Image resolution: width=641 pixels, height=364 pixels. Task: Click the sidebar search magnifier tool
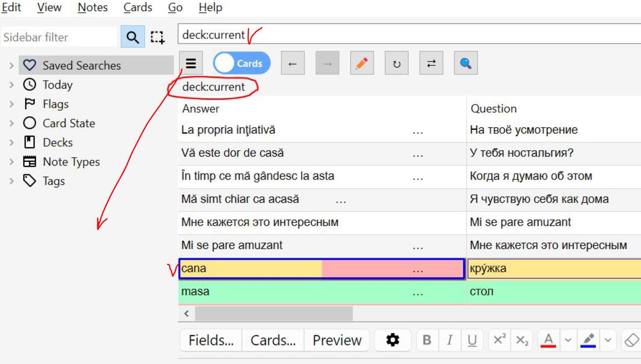point(132,37)
